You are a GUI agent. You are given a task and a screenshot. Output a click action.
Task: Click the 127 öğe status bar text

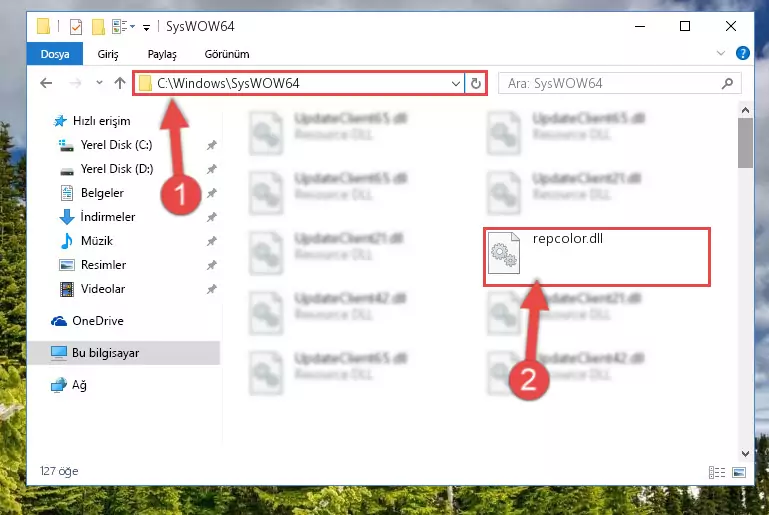point(59,471)
